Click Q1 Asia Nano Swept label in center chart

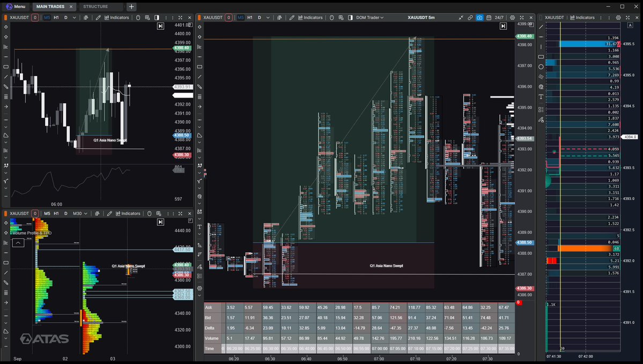click(x=386, y=265)
